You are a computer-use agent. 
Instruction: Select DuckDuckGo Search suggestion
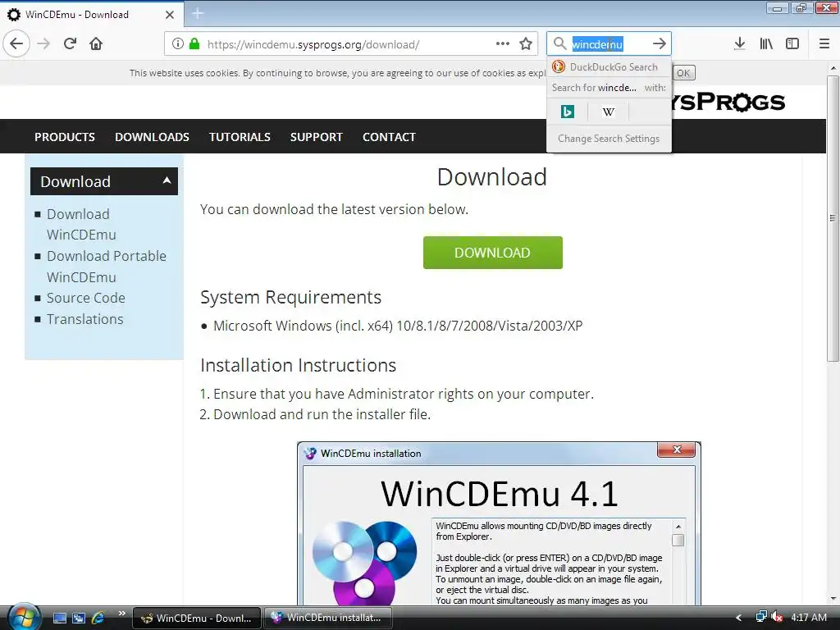pos(609,67)
